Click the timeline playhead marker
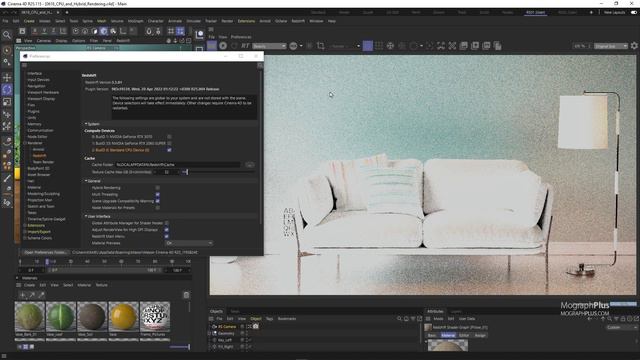The height and width of the screenshot is (360, 640). [47, 262]
